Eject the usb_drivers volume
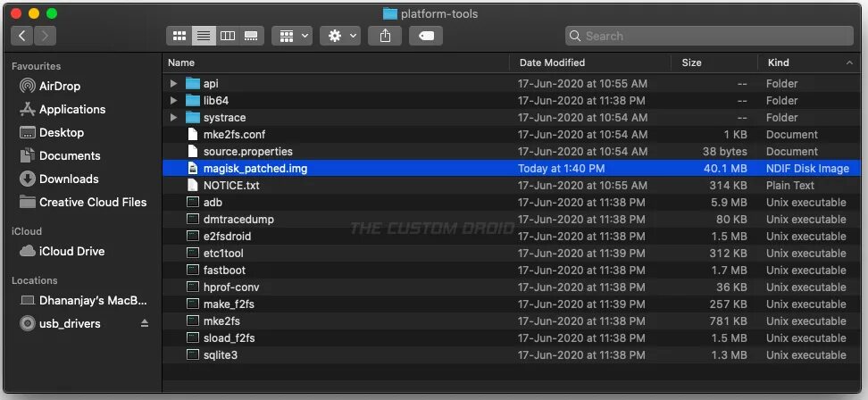The image size is (868, 400). point(145,323)
